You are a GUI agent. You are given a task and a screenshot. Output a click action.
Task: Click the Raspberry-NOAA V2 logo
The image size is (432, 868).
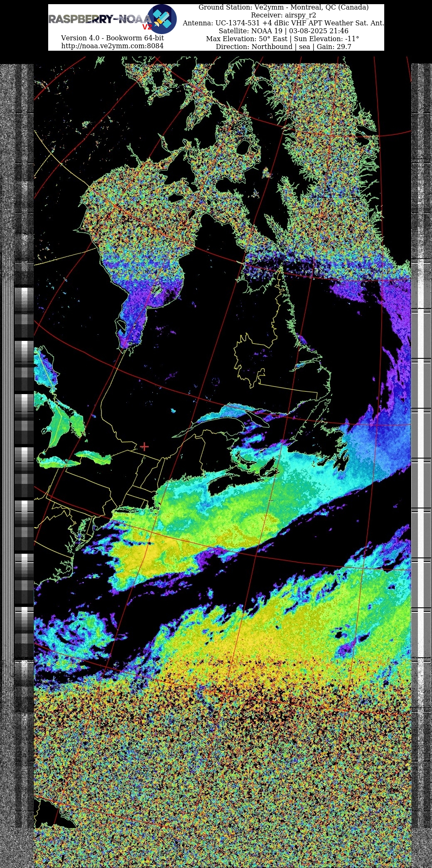tap(113, 19)
